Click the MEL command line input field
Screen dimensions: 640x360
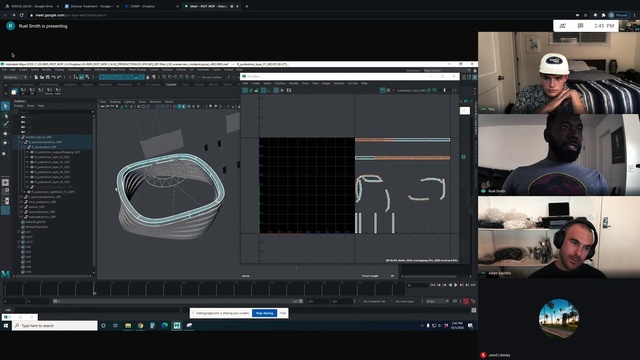(97, 310)
